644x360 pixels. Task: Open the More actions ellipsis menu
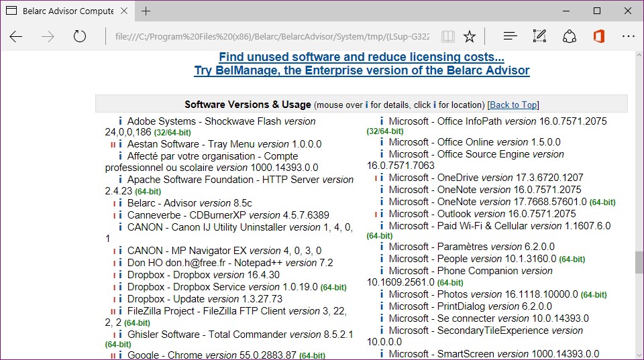pyautogui.click(x=628, y=36)
